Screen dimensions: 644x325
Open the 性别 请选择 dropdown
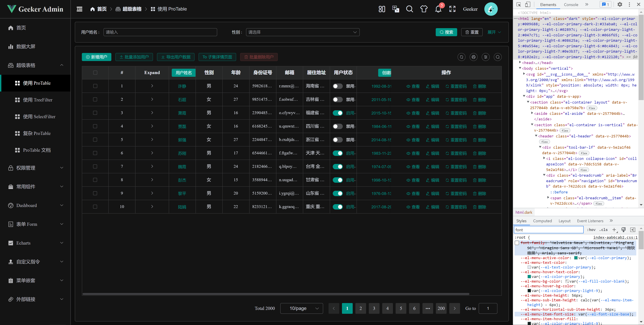[x=303, y=32]
